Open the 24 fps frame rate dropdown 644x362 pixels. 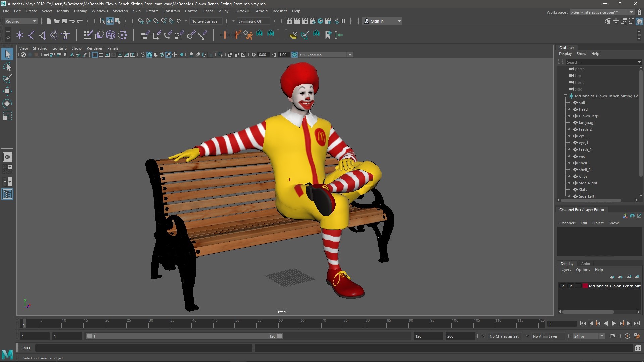(588, 336)
